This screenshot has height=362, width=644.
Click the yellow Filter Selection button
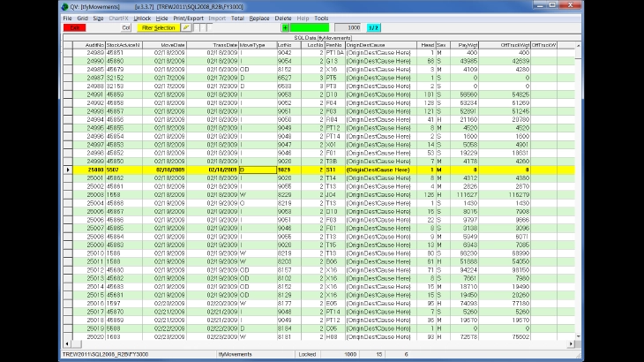point(158,28)
